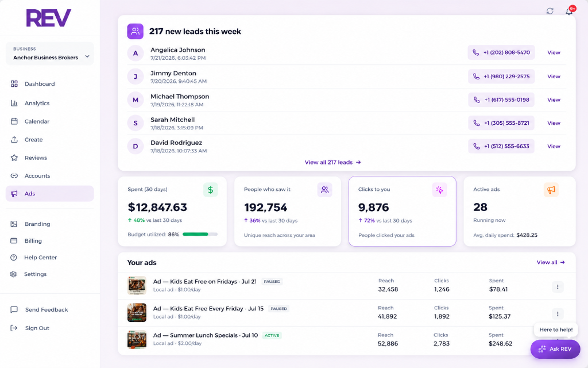The width and height of the screenshot is (588, 368).
Task: Click the refresh icon at top right
Action: click(x=550, y=11)
